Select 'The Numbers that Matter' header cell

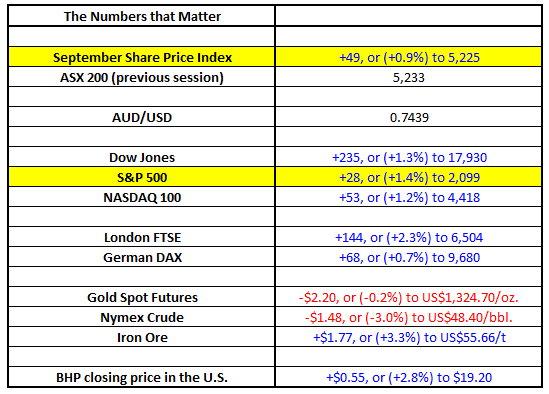142,16
